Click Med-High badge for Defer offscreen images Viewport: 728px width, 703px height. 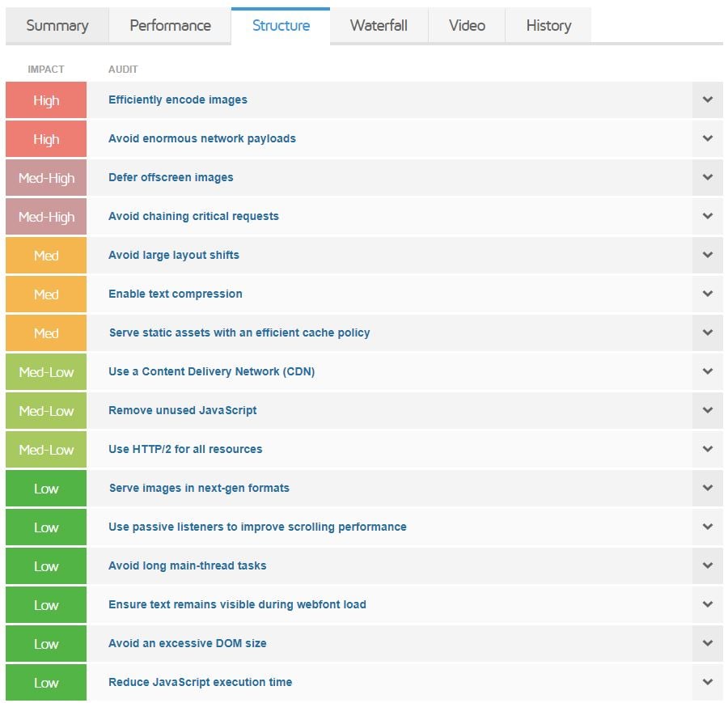coord(46,177)
